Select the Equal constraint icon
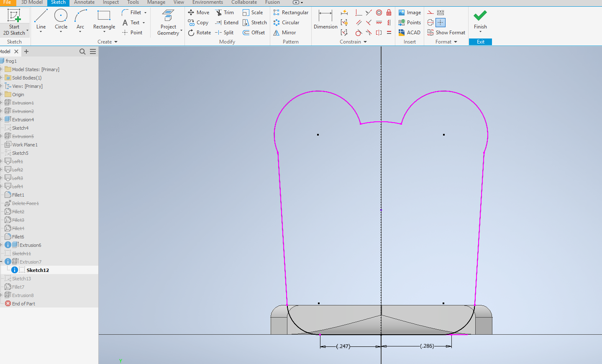 389,33
